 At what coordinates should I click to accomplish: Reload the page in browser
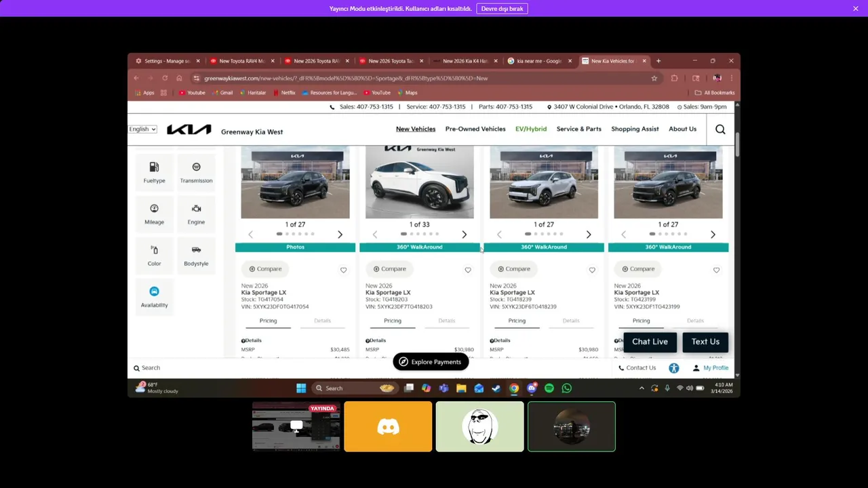164,79
